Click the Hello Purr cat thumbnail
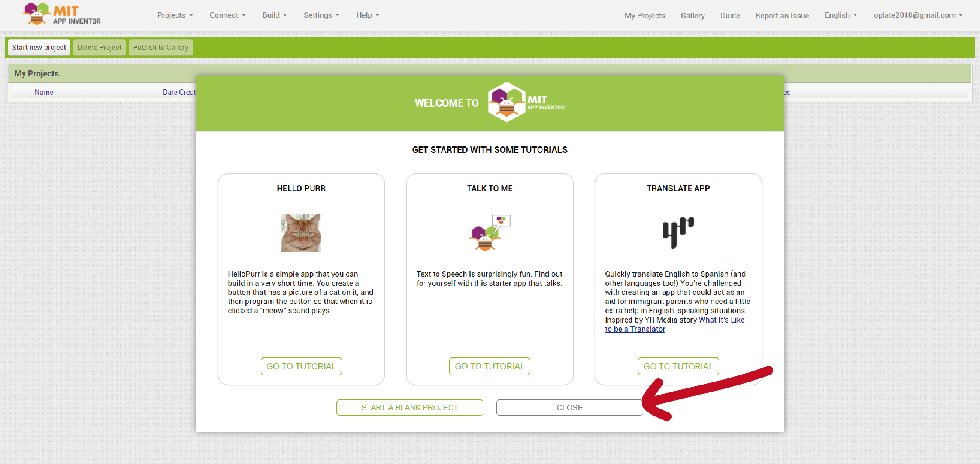Screen dimensions: 980x464 [x=301, y=233]
